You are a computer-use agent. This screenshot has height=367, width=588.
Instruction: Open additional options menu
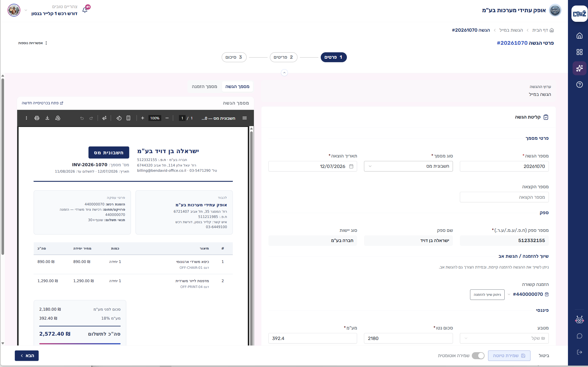pos(33,43)
